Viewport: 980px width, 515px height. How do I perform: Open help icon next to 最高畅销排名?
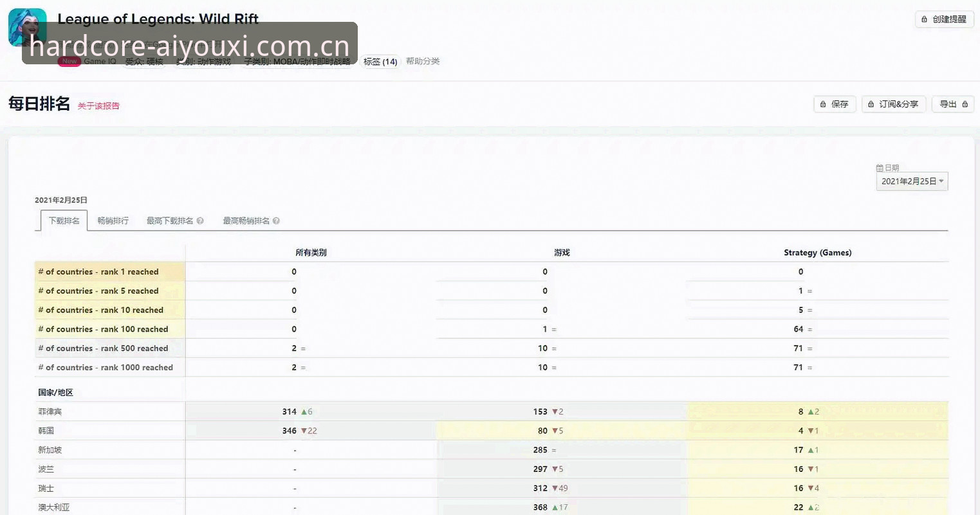pos(276,221)
